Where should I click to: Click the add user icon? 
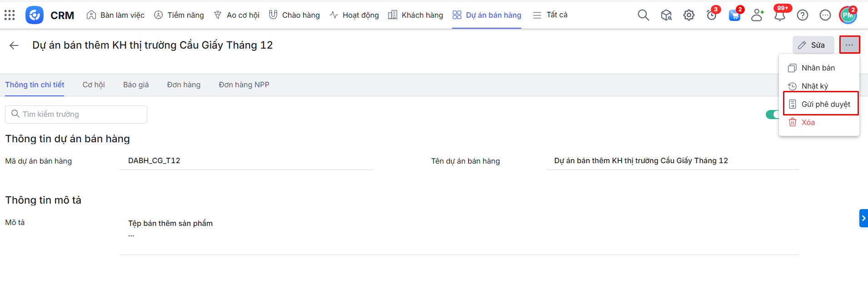[757, 15]
